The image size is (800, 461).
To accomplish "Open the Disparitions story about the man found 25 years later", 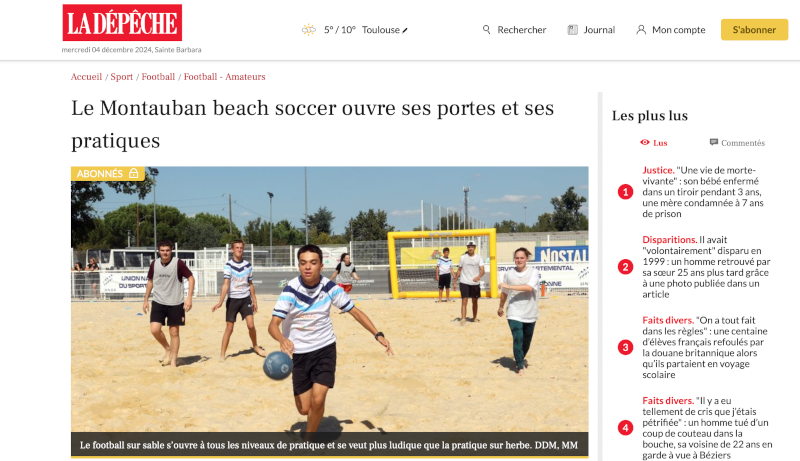I will click(x=706, y=267).
